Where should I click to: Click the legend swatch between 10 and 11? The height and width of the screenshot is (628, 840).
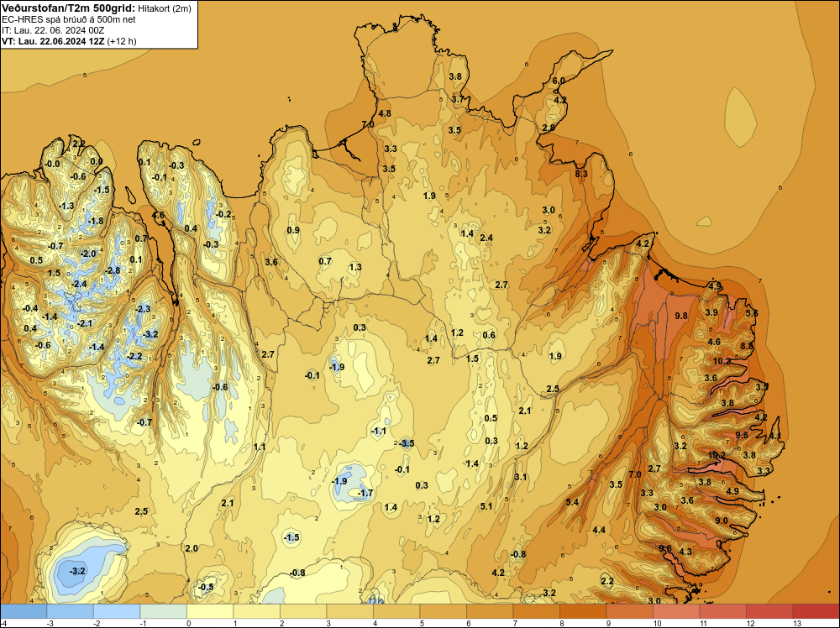676,611
